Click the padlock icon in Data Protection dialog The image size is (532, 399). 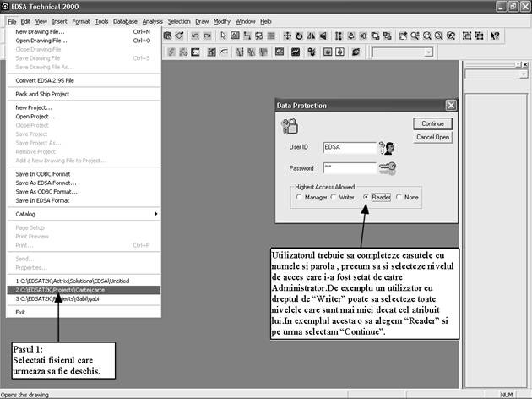pos(290,125)
